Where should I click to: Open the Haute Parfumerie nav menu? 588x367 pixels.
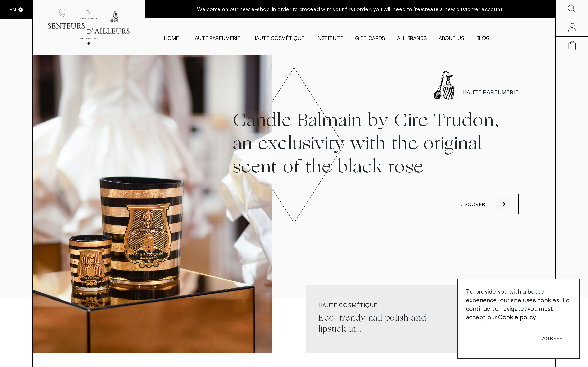pos(215,38)
